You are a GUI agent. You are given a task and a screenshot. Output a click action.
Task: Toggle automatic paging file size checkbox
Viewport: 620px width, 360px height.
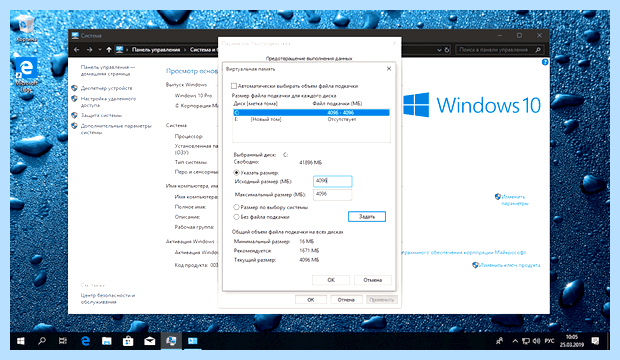coord(234,86)
